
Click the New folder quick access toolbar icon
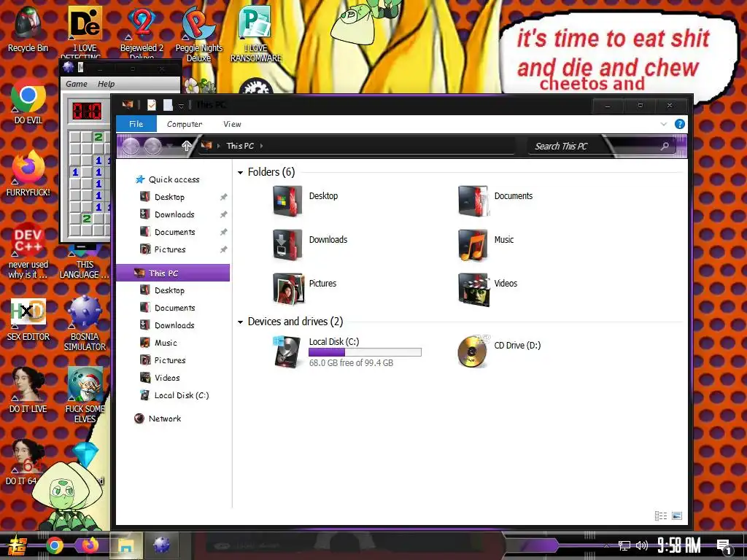[168, 105]
